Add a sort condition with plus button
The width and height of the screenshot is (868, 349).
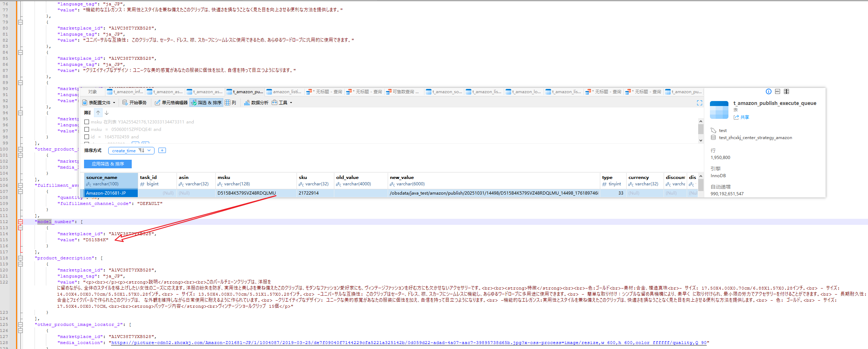point(162,150)
